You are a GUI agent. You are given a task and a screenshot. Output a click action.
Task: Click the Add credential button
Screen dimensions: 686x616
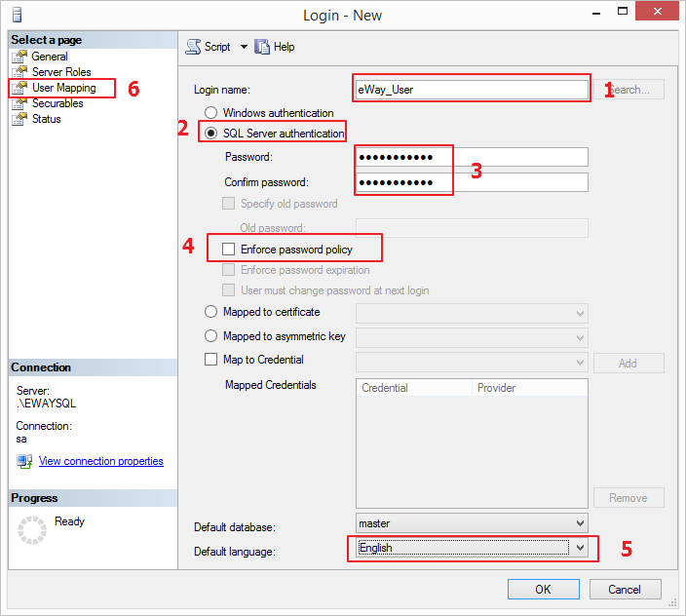coord(629,364)
